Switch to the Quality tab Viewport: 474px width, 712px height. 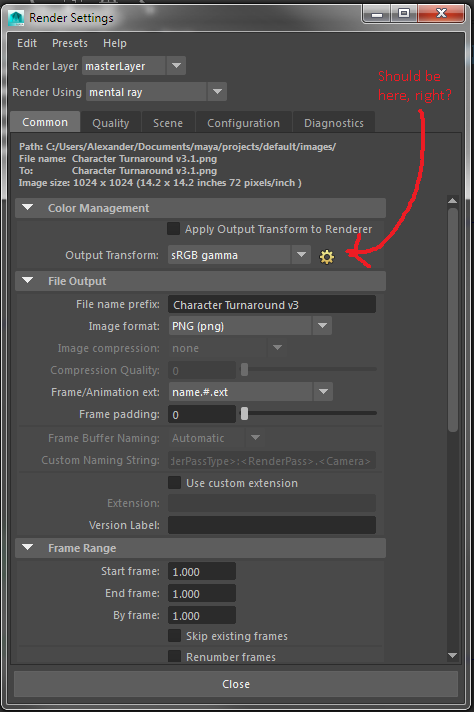pyautogui.click(x=111, y=123)
